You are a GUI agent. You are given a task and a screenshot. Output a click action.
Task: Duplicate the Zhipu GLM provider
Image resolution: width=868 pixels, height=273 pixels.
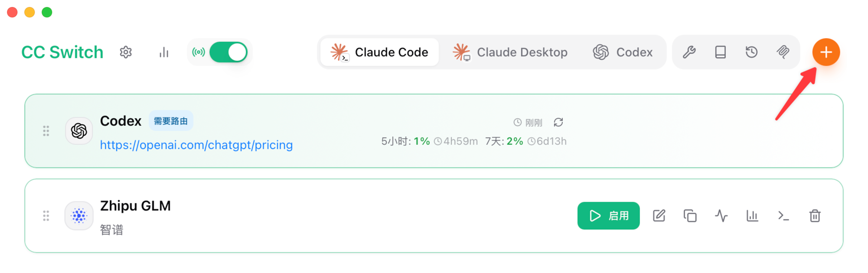tap(690, 216)
